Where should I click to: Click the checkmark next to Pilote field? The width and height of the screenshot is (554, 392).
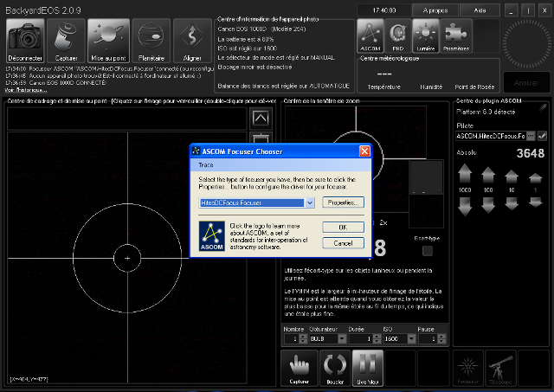(x=542, y=136)
